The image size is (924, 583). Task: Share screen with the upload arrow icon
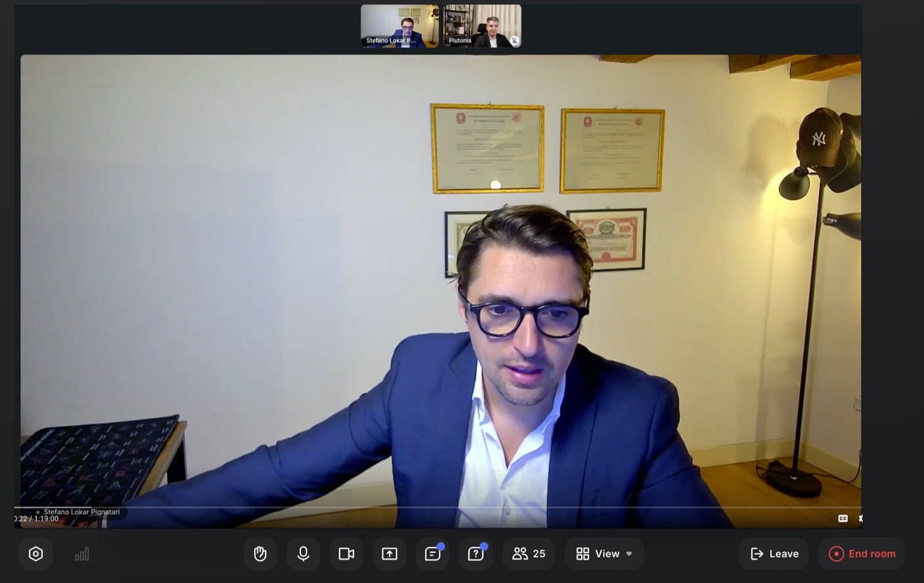coord(390,554)
